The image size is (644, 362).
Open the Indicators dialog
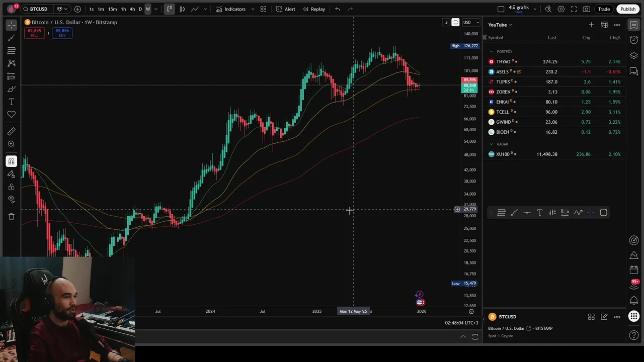[230, 9]
